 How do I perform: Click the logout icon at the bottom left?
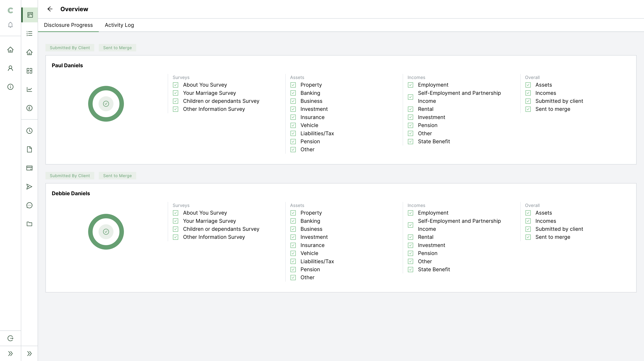(10, 338)
